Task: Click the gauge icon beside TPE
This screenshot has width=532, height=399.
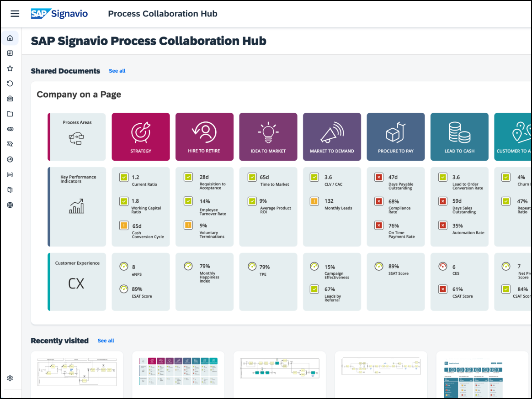Action: [252, 267]
